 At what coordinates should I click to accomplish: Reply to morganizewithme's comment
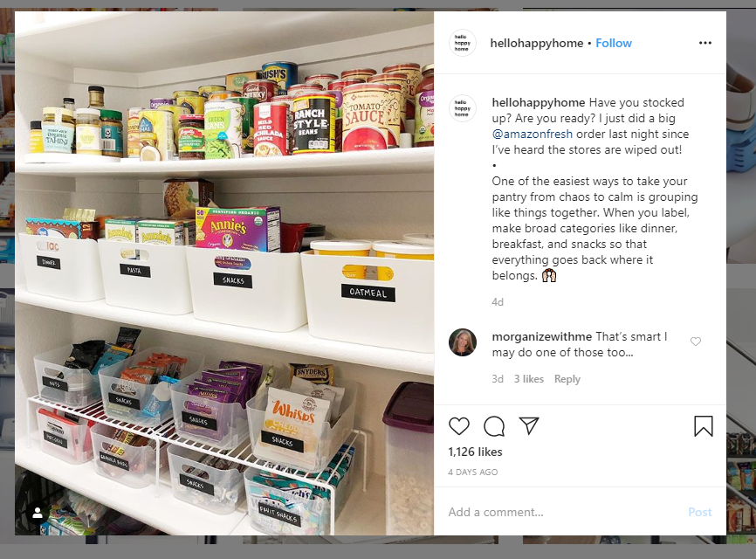tap(567, 379)
